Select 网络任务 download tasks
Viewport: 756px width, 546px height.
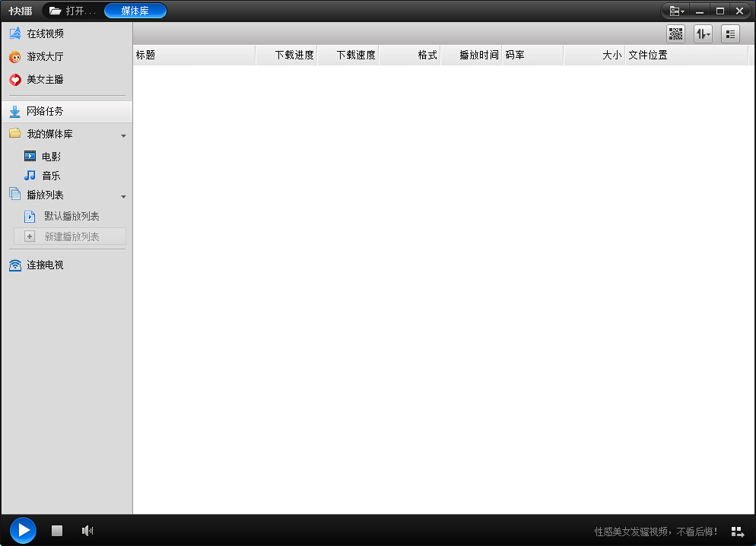point(45,112)
